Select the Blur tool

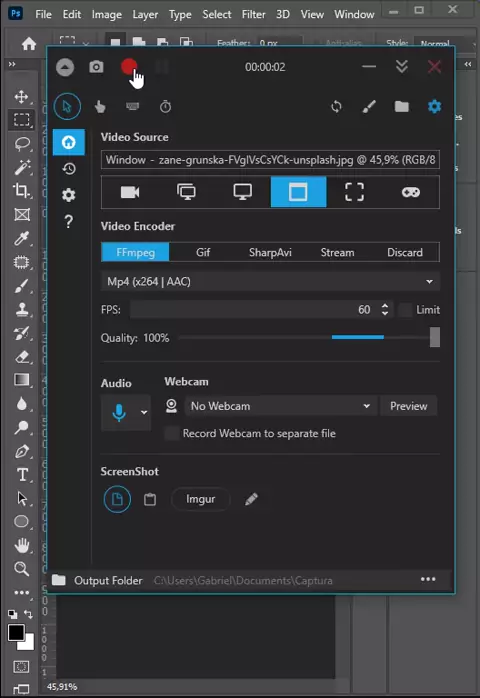point(21,404)
